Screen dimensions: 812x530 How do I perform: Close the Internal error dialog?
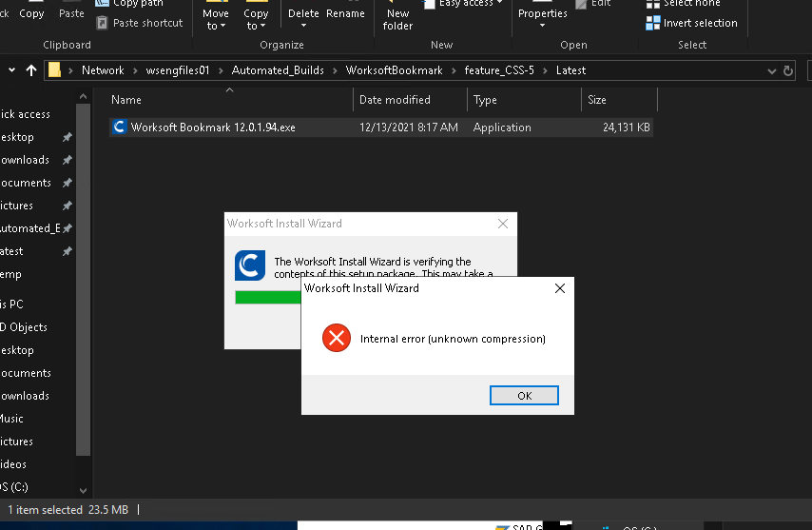click(x=560, y=288)
